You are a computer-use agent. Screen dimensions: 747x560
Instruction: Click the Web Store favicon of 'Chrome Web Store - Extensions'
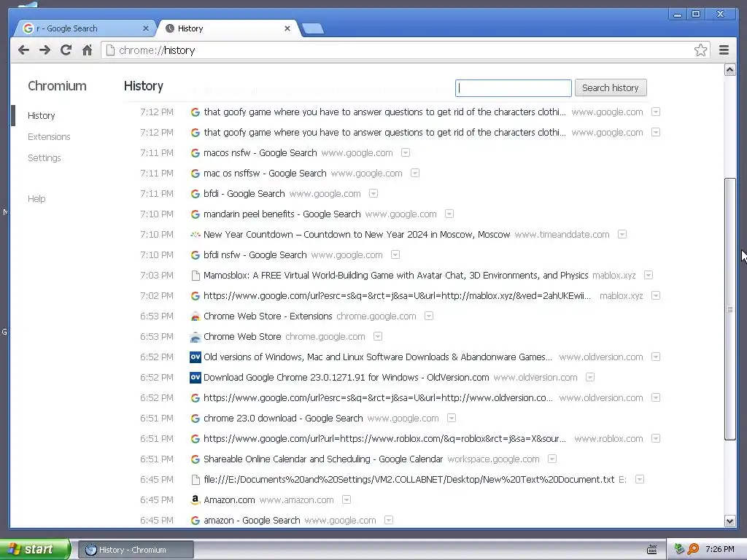click(x=196, y=316)
